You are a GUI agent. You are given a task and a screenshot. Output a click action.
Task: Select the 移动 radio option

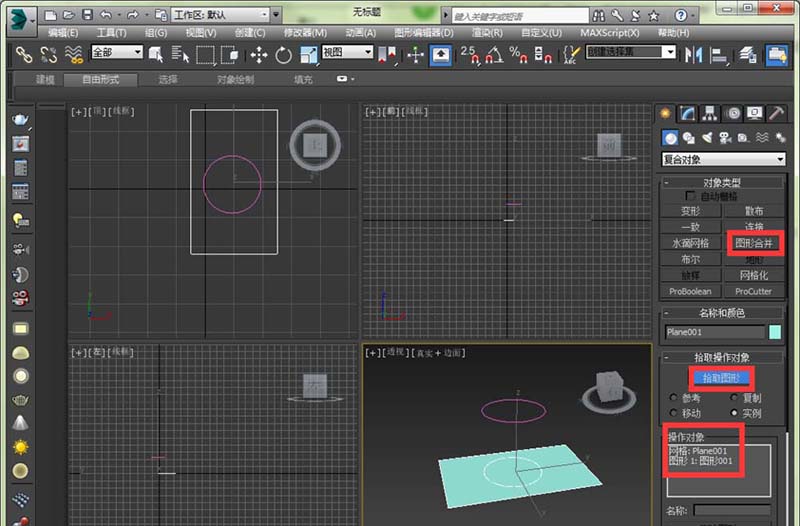pos(673,413)
